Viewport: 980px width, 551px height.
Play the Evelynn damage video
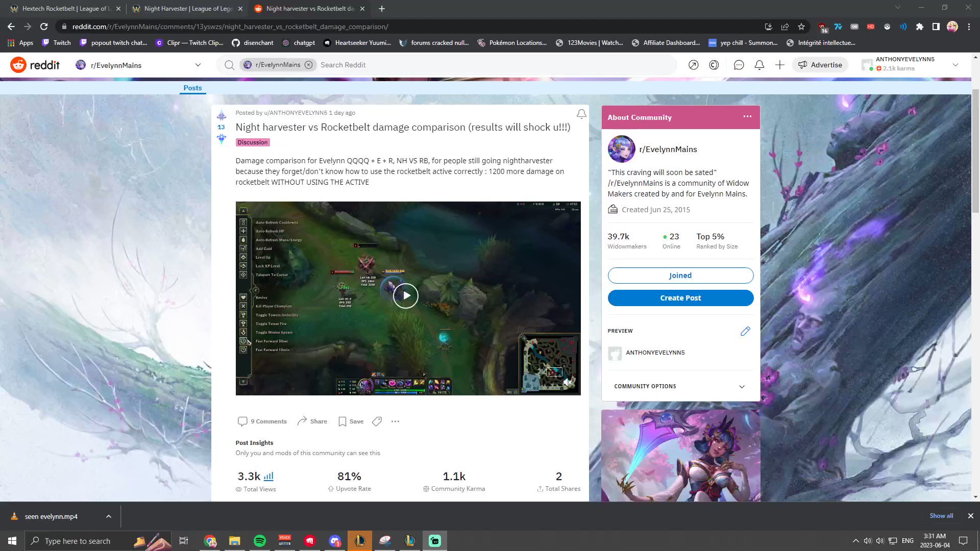(406, 295)
